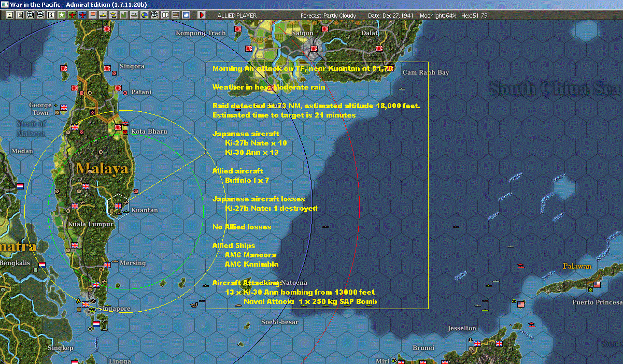Click the red play arrow end-turn icon

(202, 15)
